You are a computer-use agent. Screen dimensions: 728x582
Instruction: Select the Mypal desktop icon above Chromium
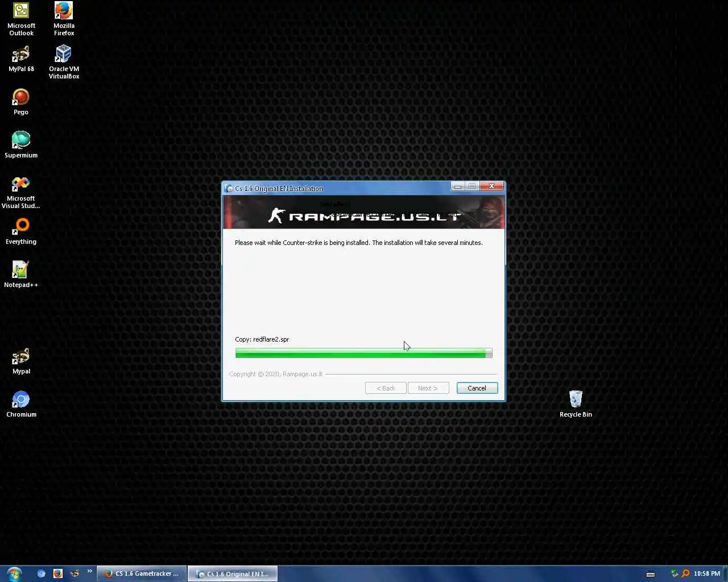tap(21, 361)
